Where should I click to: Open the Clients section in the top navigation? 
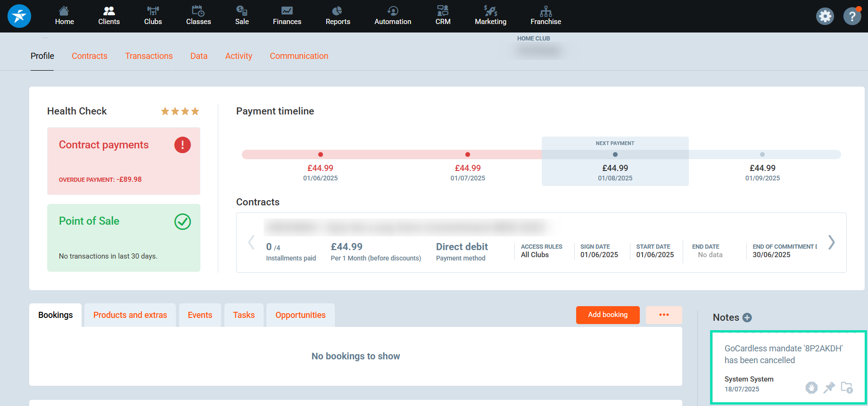[109, 16]
